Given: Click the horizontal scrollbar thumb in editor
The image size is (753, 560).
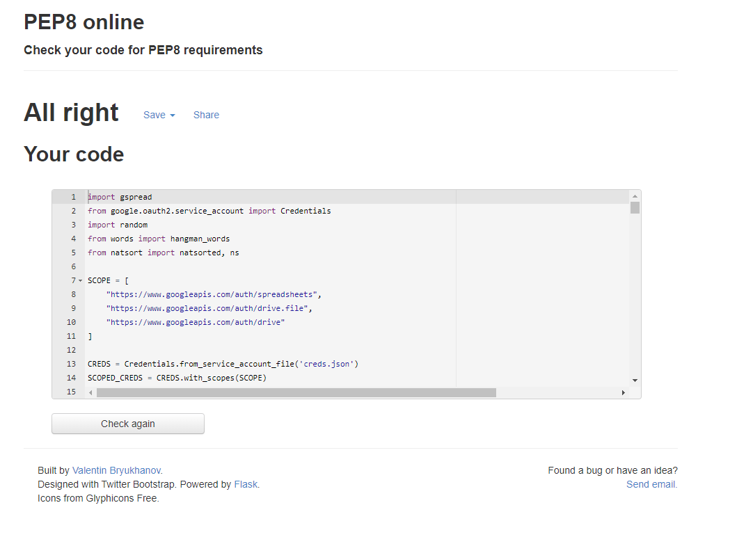Looking at the screenshot, I should point(296,392).
